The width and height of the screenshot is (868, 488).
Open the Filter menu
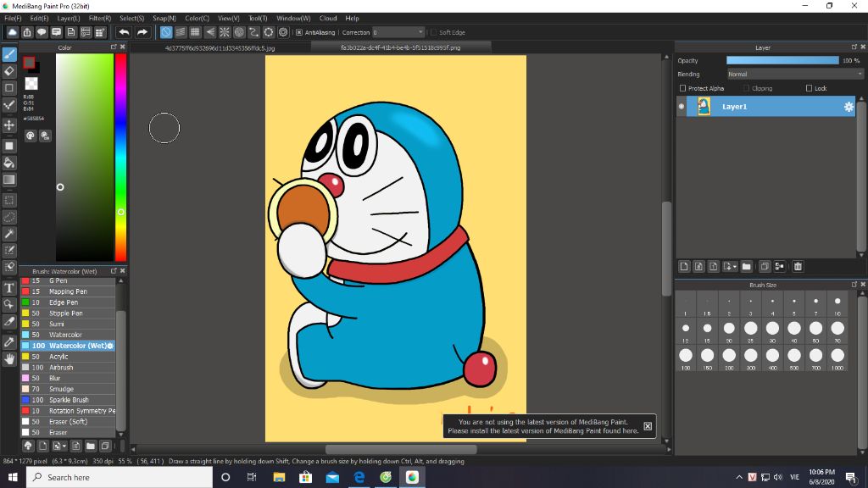(x=99, y=18)
